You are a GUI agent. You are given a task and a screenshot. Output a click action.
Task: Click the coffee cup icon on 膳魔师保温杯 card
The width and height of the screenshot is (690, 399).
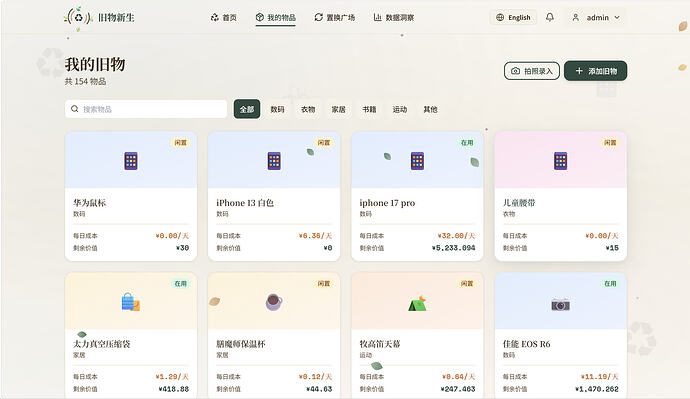point(274,302)
